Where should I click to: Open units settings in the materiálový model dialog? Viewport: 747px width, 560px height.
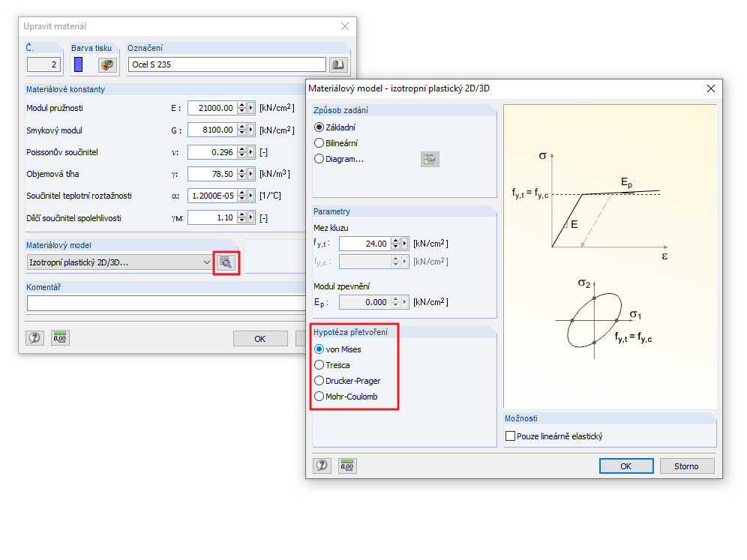tap(346, 466)
